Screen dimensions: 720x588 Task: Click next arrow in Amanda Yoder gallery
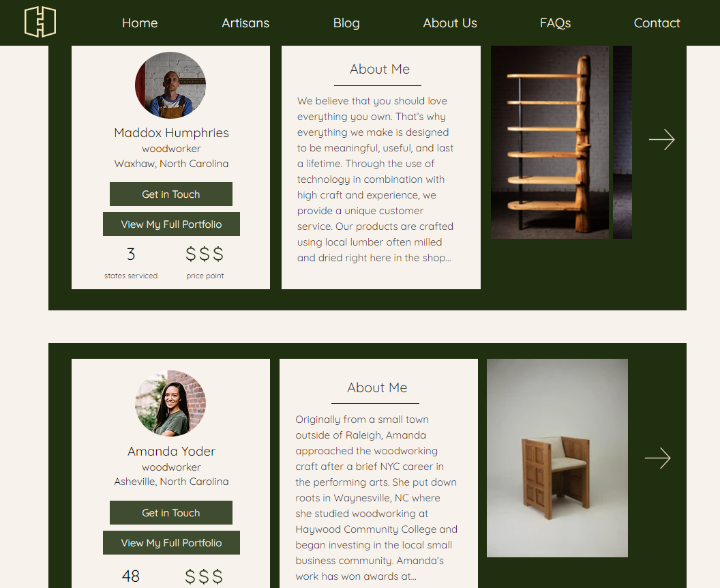(x=657, y=458)
